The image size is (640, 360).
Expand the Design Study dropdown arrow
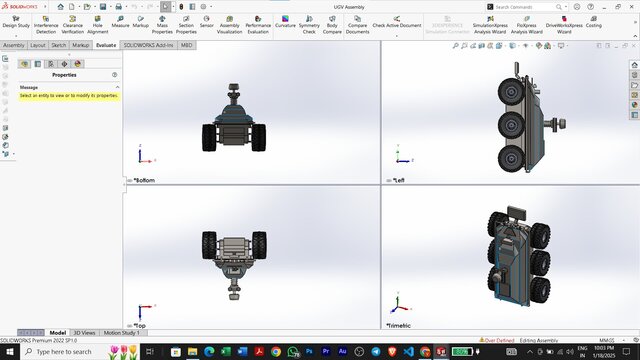coord(16,36)
